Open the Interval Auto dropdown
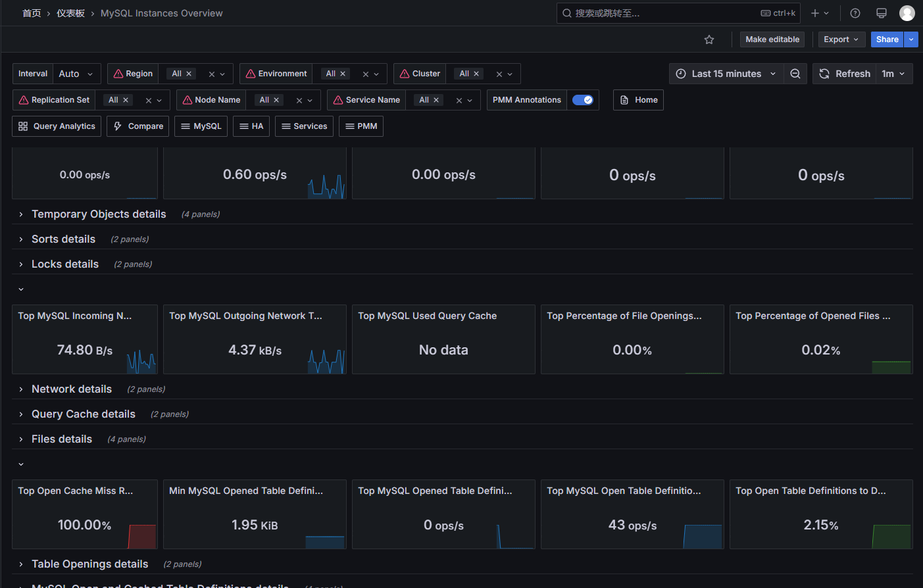Image resolution: width=923 pixels, height=588 pixels. click(77, 74)
